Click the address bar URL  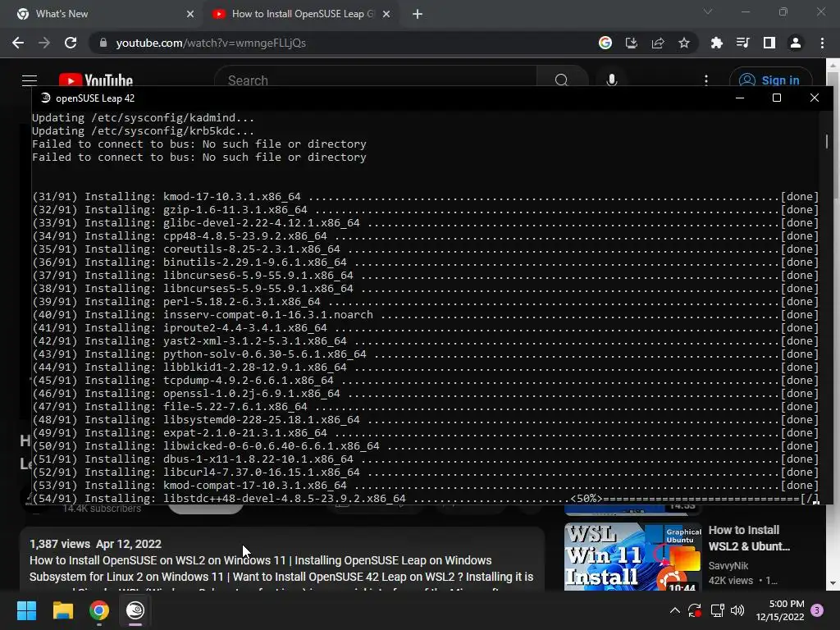click(x=211, y=43)
